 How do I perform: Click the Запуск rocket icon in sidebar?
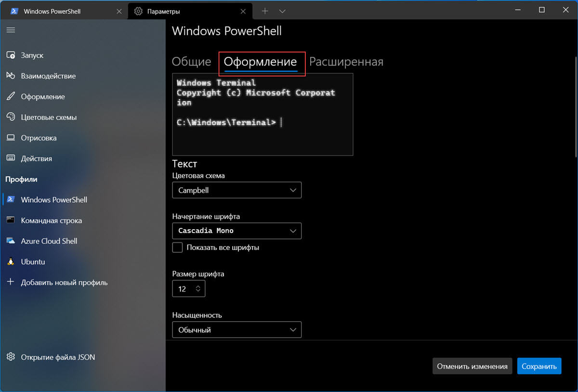tap(11, 55)
